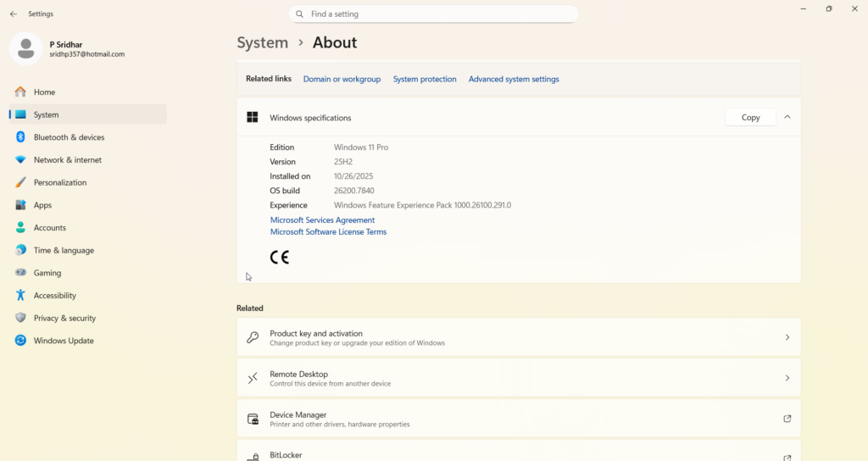Open Device Manager

click(x=519, y=419)
